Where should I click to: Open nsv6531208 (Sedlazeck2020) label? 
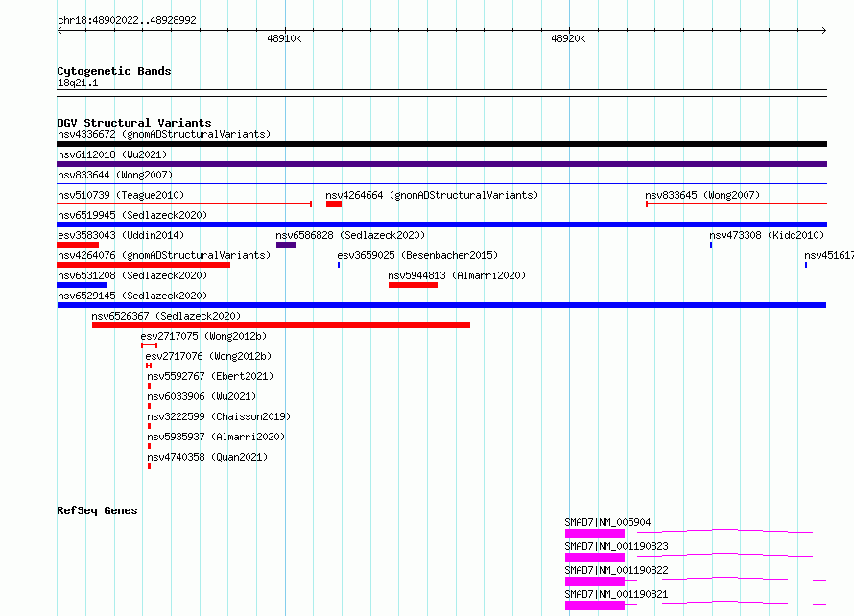coord(132,275)
